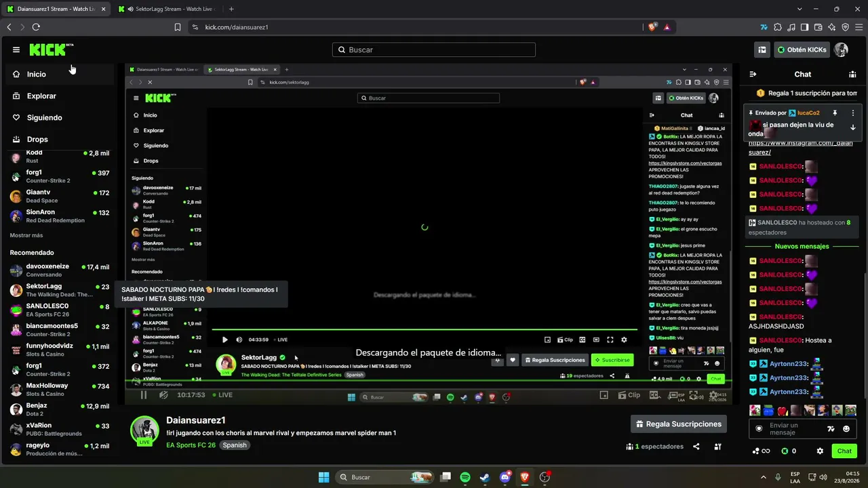The image size is (868, 488).
Task: Open Discord from the Windows taskbar
Action: click(505, 477)
